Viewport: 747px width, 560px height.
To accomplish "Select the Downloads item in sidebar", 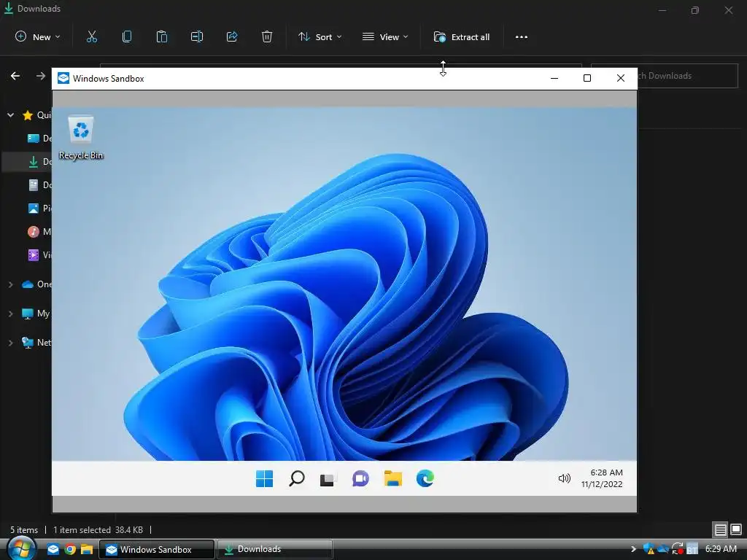I will coord(27,162).
